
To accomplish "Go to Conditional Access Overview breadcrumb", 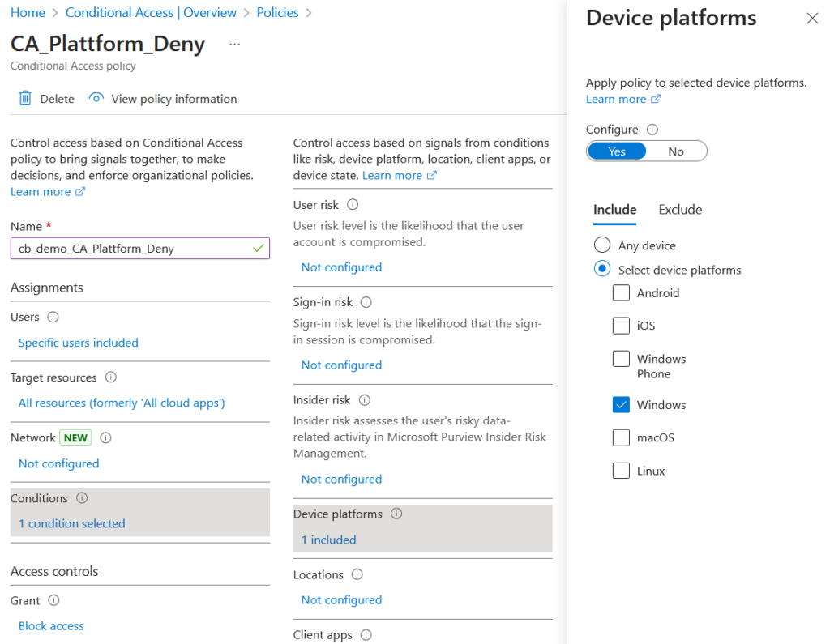I will [151, 13].
